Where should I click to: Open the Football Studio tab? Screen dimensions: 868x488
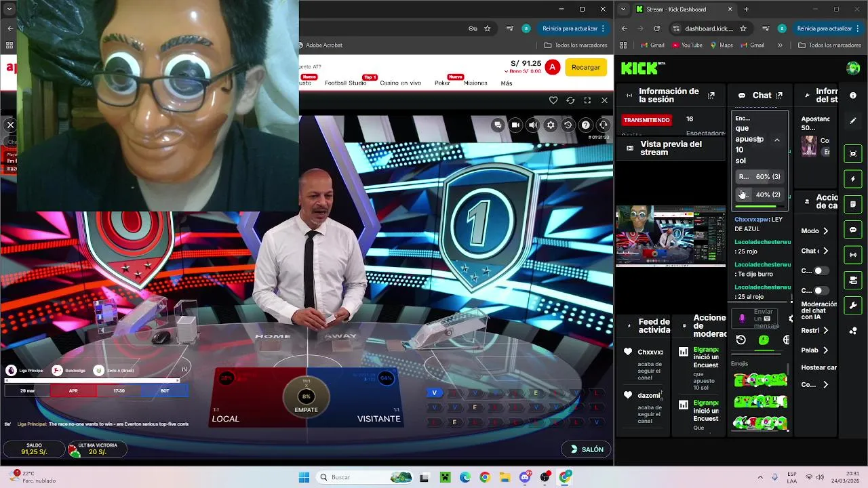click(x=345, y=83)
